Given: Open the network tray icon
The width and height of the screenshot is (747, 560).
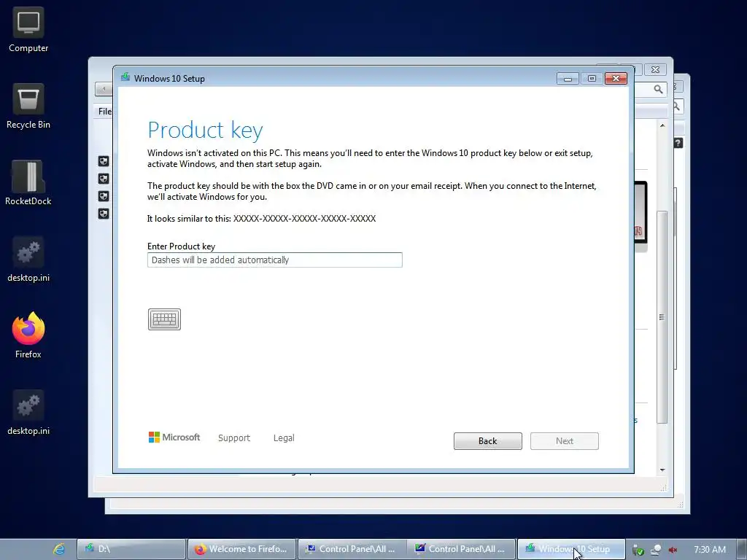Looking at the screenshot, I should 656,550.
